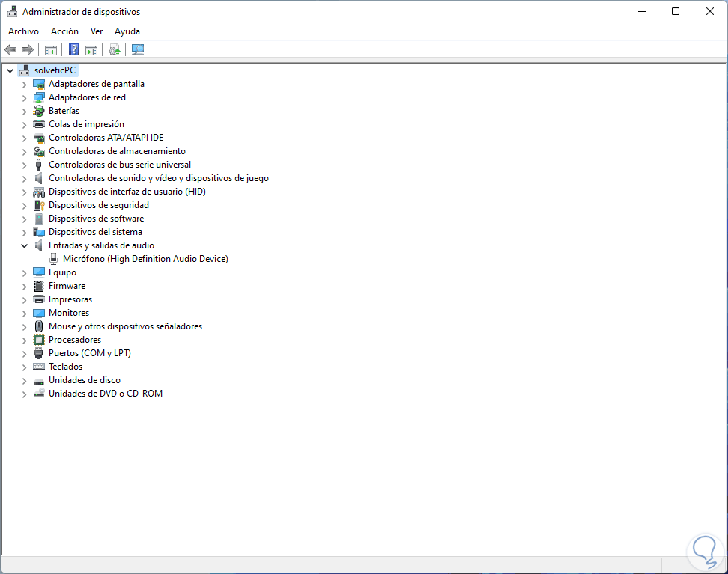728x574 pixels.
Task: Click the Back arrow toolbar icon
Action: pos(10,49)
